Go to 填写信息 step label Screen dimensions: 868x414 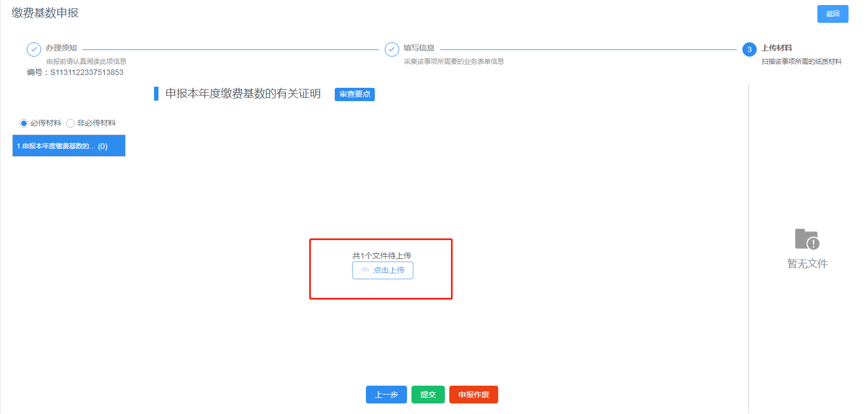(419, 48)
